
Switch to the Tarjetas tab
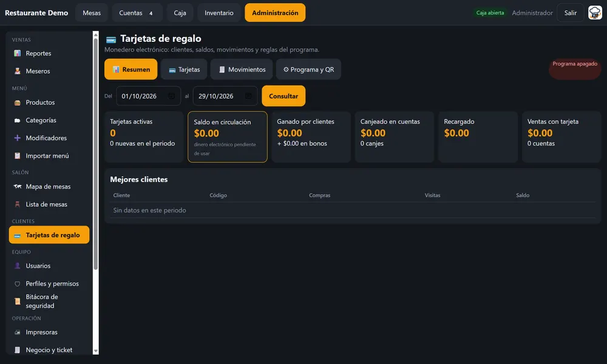[184, 69]
